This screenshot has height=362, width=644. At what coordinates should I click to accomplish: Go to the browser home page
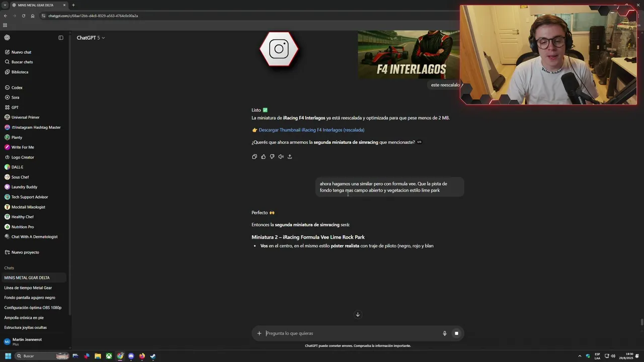33,16
